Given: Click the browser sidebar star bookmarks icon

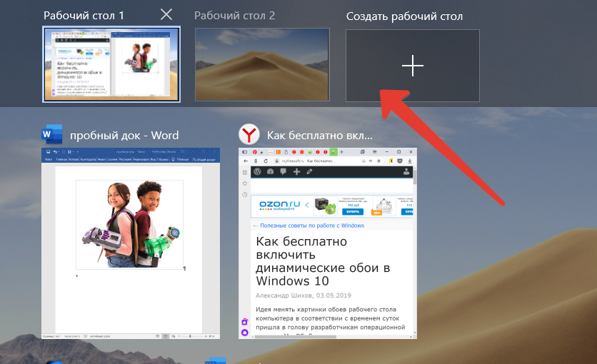Looking at the screenshot, I should [244, 183].
